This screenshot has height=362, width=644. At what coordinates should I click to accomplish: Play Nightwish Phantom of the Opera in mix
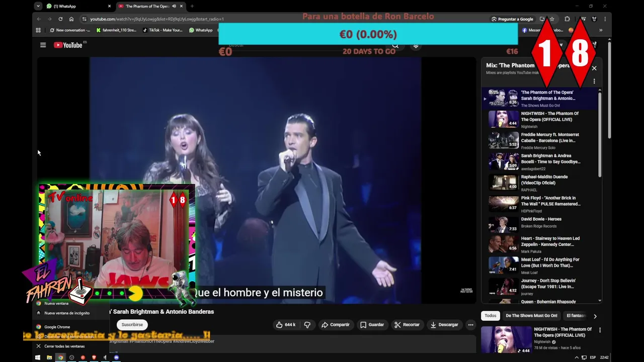[x=541, y=120]
